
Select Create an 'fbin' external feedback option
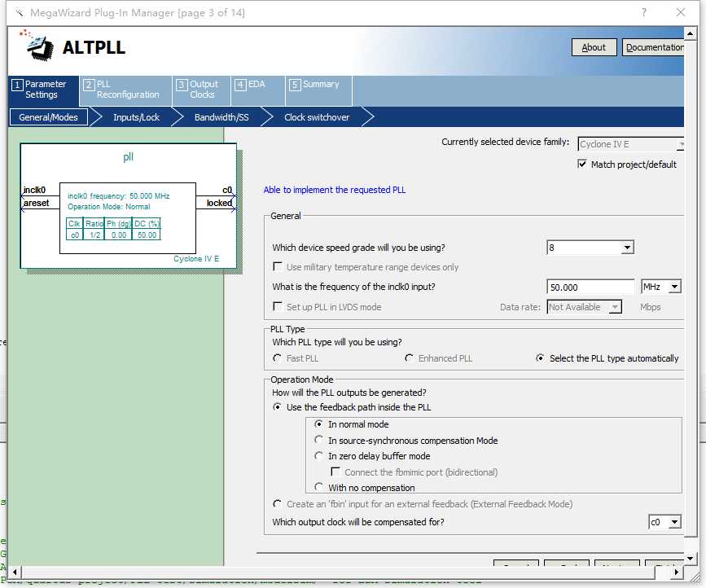278,503
